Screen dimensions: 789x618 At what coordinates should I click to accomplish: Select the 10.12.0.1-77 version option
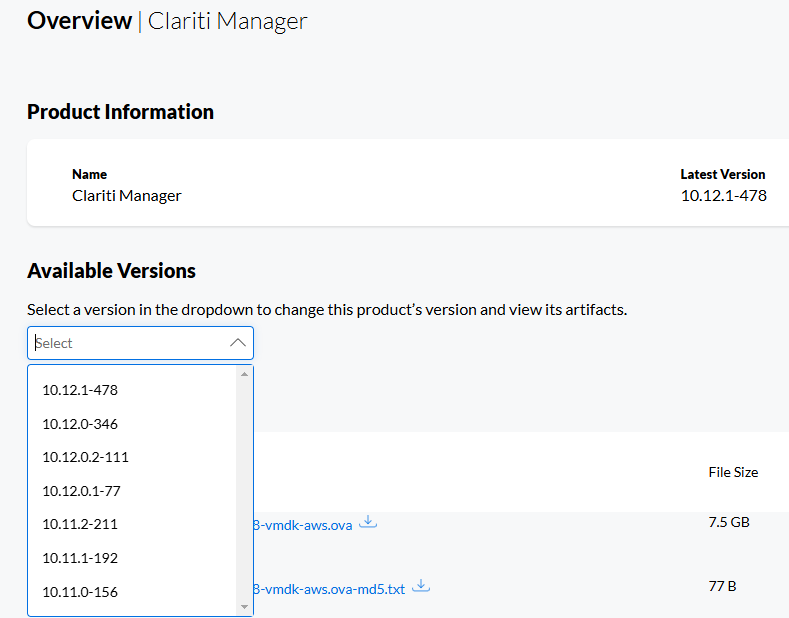coord(81,491)
